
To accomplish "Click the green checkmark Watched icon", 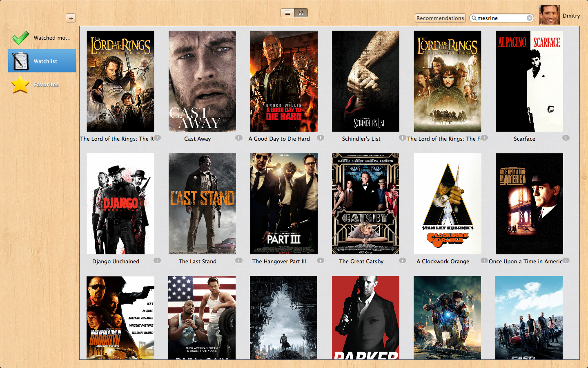I will pyautogui.click(x=20, y=38).
